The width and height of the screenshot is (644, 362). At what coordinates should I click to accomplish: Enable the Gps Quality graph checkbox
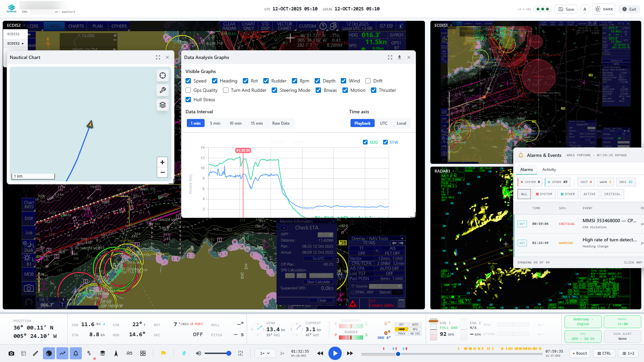pyautogui.click(x=188, y=90)
